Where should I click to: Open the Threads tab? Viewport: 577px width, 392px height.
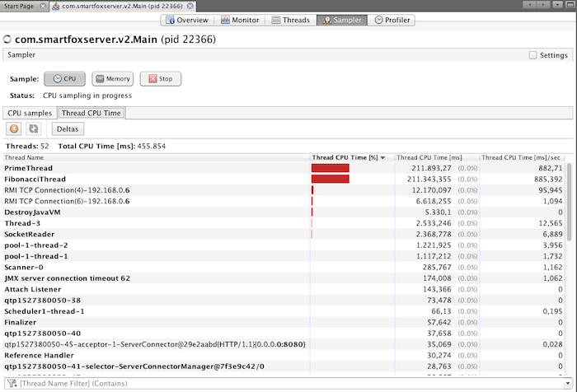(291, 20)
